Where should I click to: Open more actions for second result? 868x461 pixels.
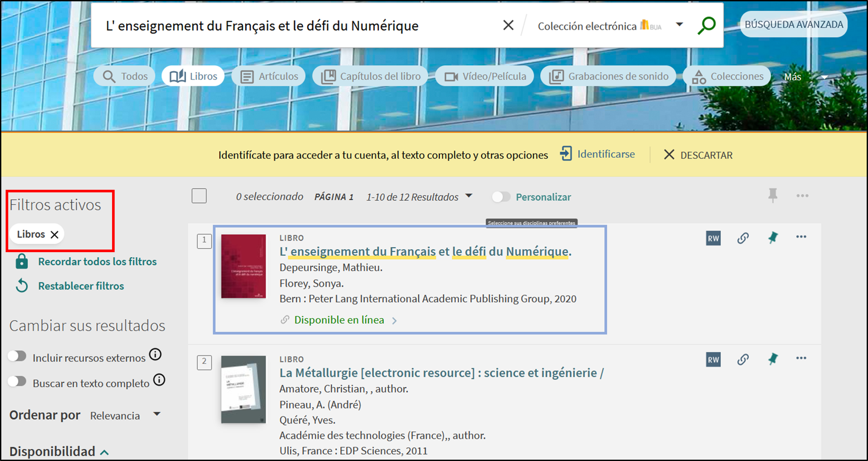[x=801, y=359]
